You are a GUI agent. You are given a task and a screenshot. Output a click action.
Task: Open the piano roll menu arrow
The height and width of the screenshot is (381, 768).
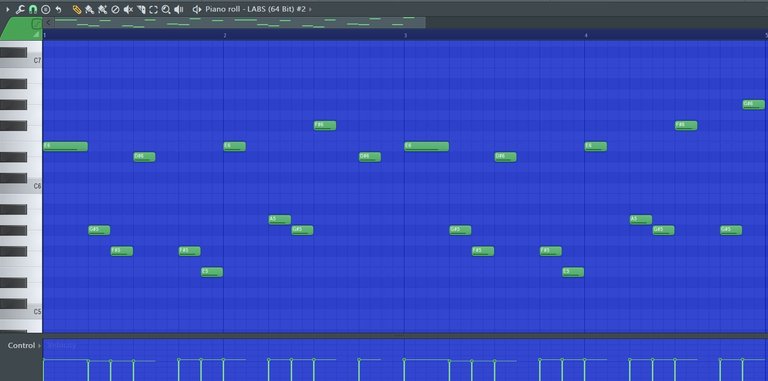tap(7, 9)
